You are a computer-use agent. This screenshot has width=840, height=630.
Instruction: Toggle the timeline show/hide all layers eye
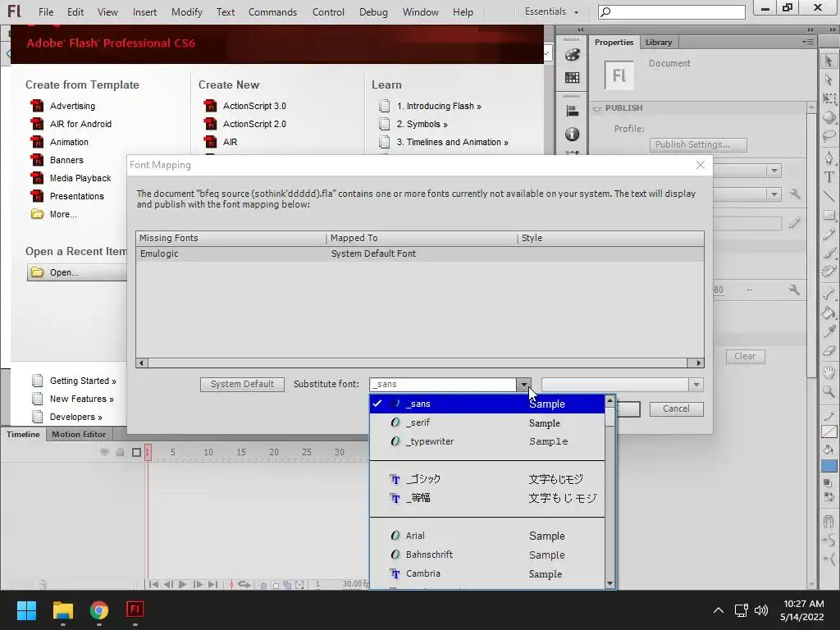(104, 452)
